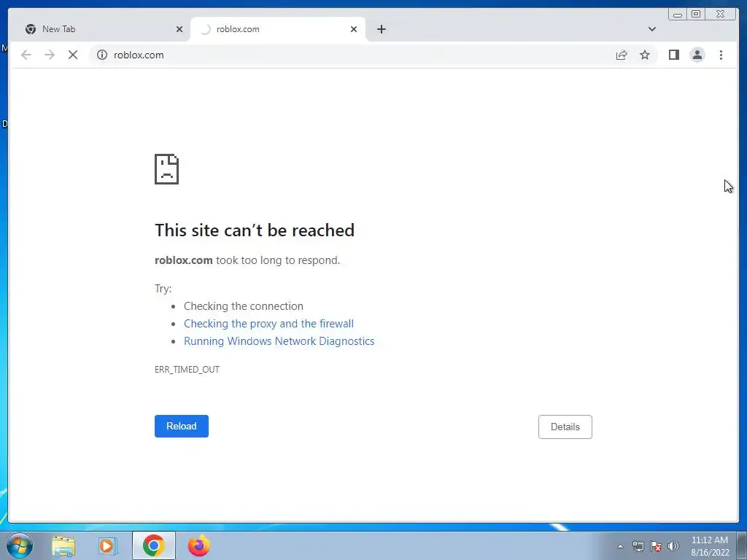
Task: Open the Windows Start menu
Action: (x=20, y=545)
